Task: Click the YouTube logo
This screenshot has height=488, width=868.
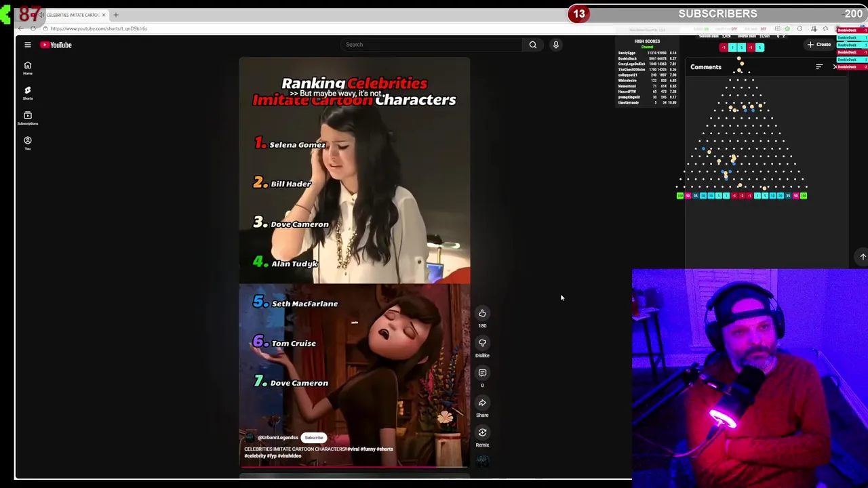Action: point(56,45)
